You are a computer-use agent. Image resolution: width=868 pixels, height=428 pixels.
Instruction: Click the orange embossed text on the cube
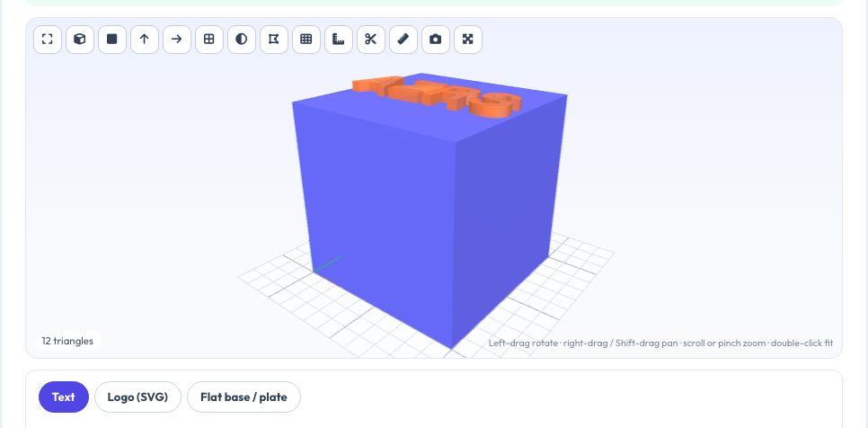(x=438, y=96)
